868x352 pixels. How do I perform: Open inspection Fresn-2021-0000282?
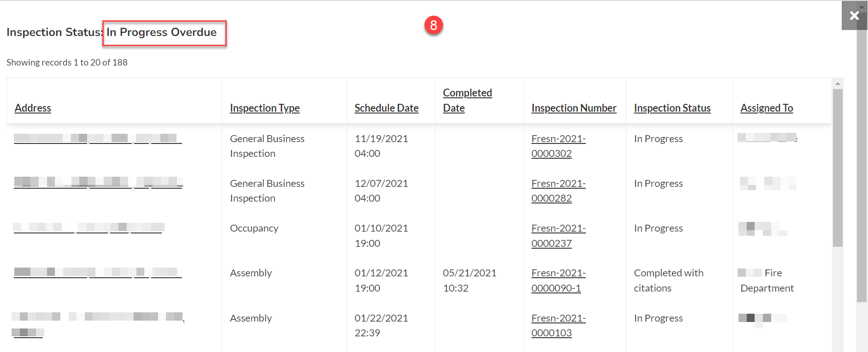(x=558, y=191)
